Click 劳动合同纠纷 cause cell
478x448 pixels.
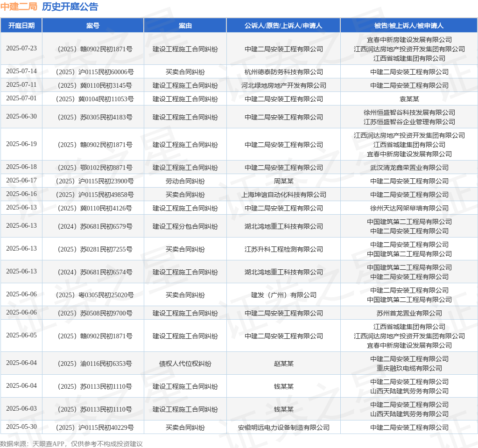click(185, 181)
